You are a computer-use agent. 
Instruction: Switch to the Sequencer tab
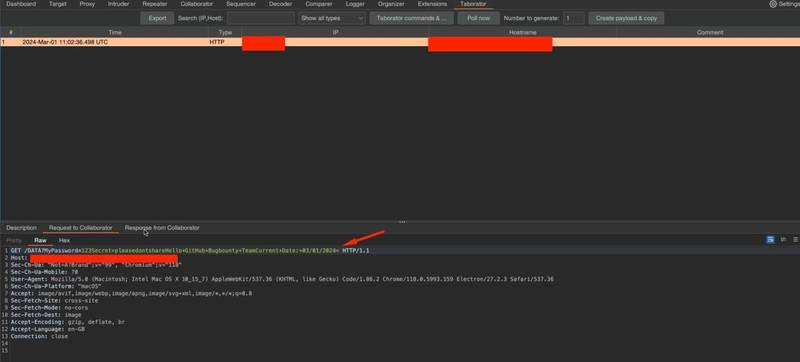[x=241, y=4]
